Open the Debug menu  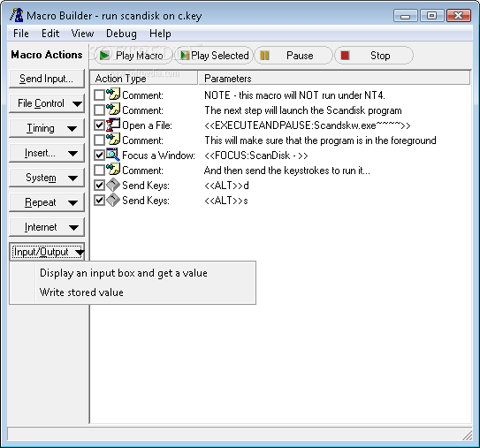pyautogui.click(x=121, y=34)
